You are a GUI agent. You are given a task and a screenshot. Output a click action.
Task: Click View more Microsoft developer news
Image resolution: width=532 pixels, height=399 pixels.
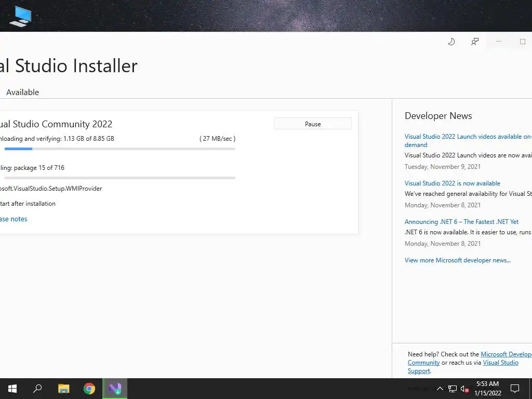pos(457,260)
